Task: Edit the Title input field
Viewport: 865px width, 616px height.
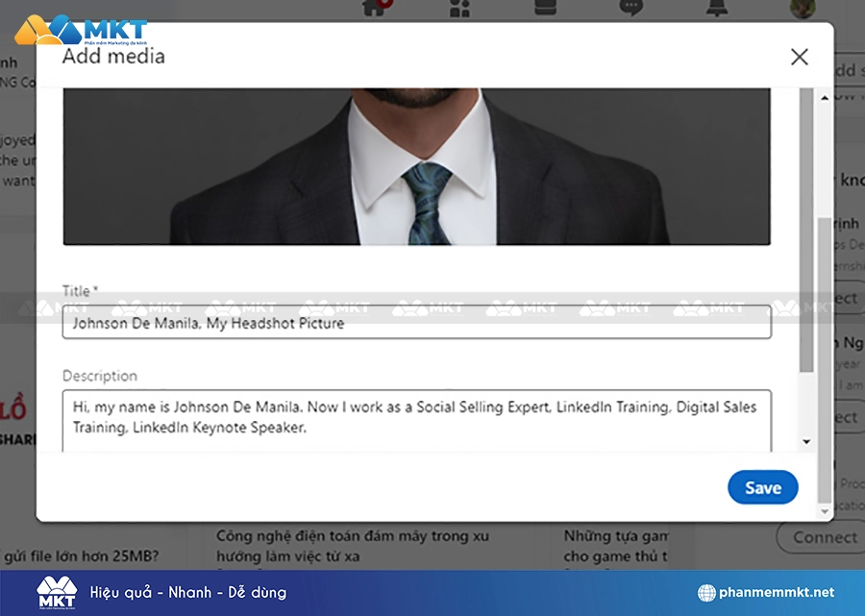Action: click(x=416, y=323)
